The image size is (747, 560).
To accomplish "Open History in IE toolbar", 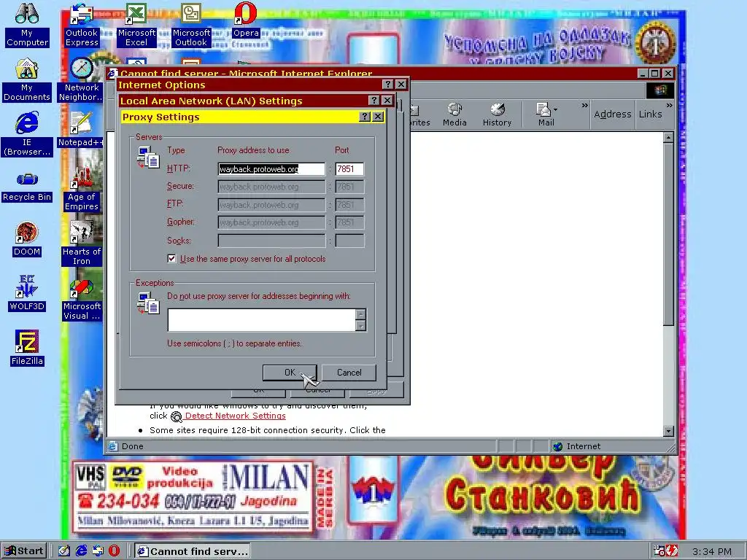I will click(x=497, y=114).
